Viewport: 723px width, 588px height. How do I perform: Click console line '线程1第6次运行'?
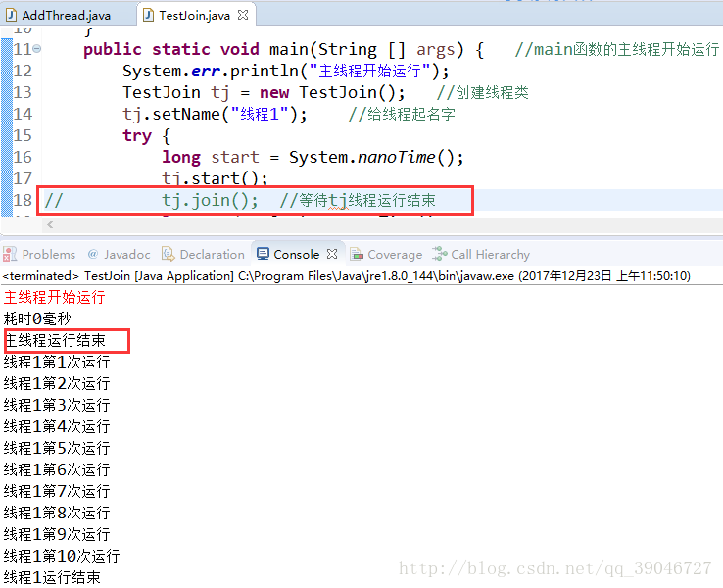coord(57,469)
